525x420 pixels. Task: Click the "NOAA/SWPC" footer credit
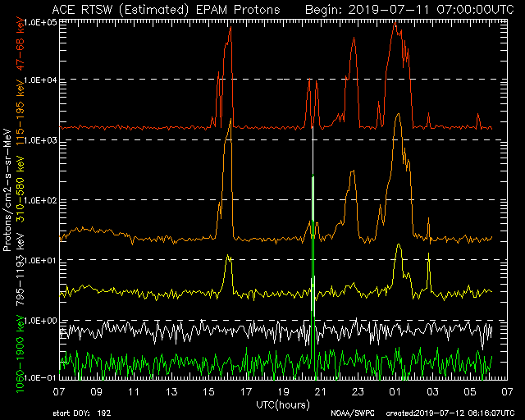coord(353,413)
